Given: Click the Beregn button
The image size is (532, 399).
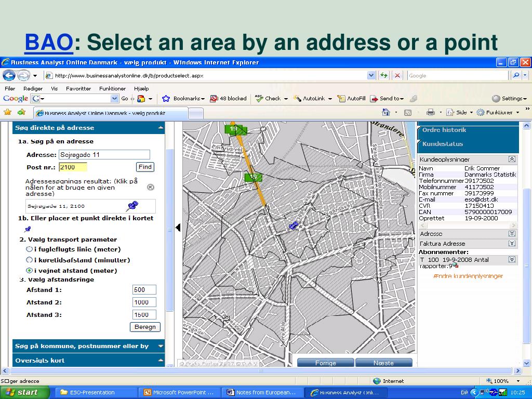Looking at the screenshot, I should [145, 327].
